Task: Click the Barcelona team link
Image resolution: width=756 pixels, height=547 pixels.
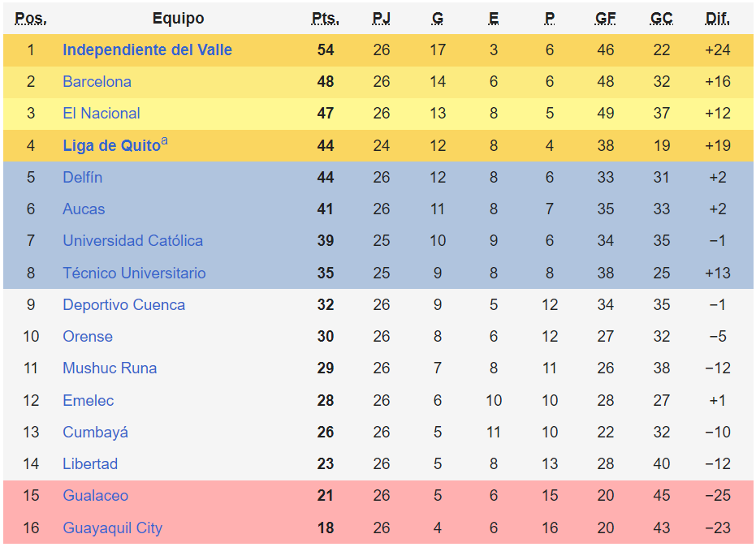Action: click(97, 82)
